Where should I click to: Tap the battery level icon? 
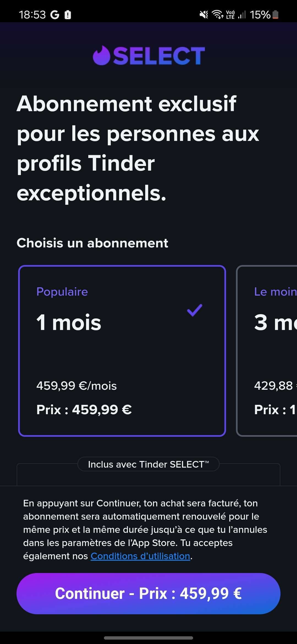click(x=276, y=15)
